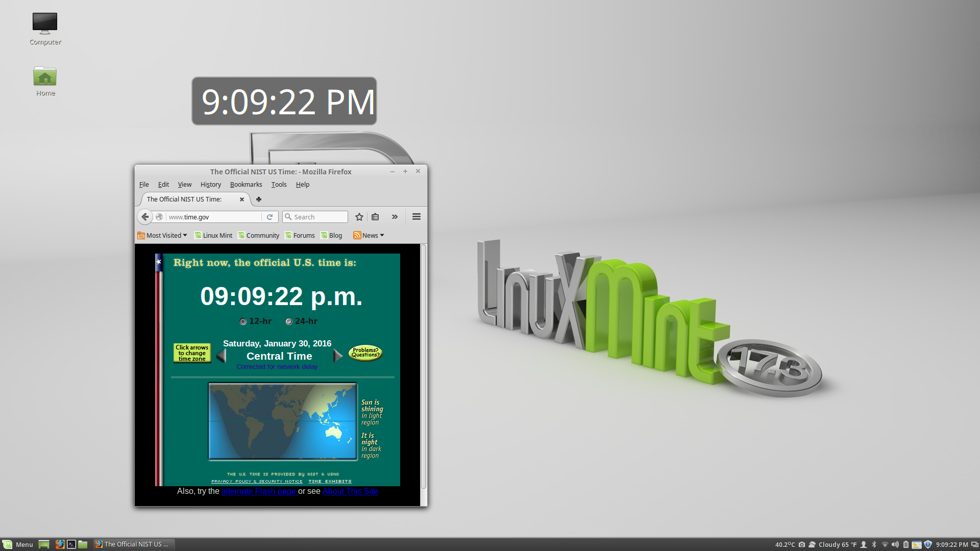
Task: Shift time zone with right arrow
Action: 338,356
